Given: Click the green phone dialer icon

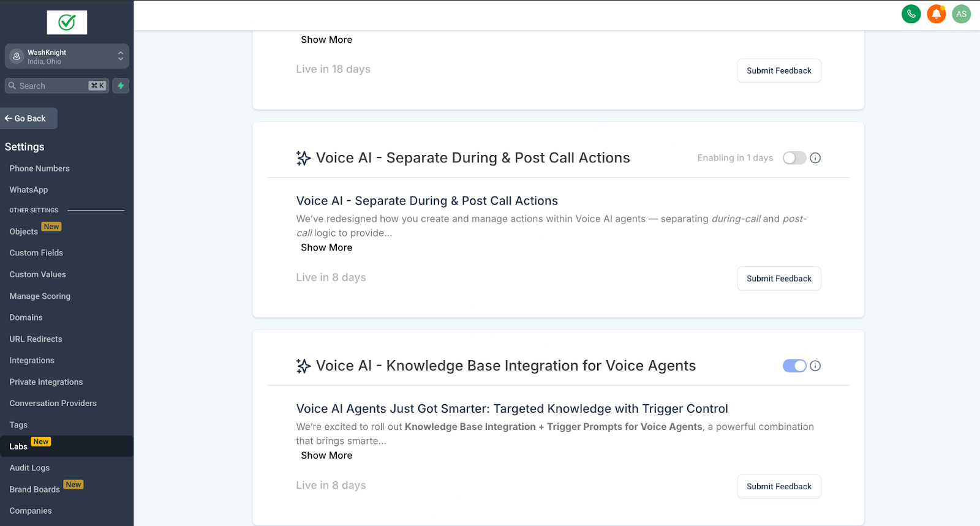Looking at the screenshot, I should pos(911,13).
